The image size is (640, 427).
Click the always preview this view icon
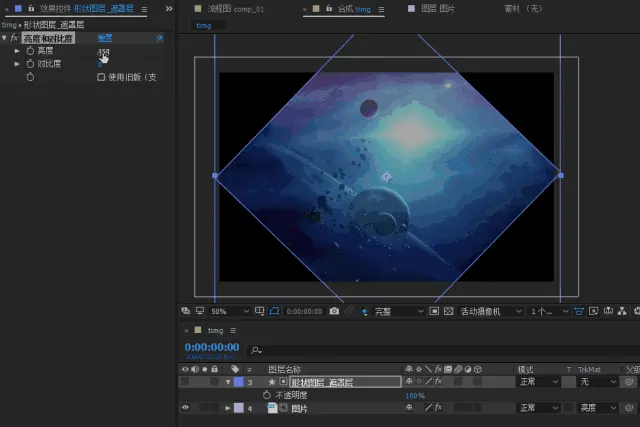click(186, 311)
